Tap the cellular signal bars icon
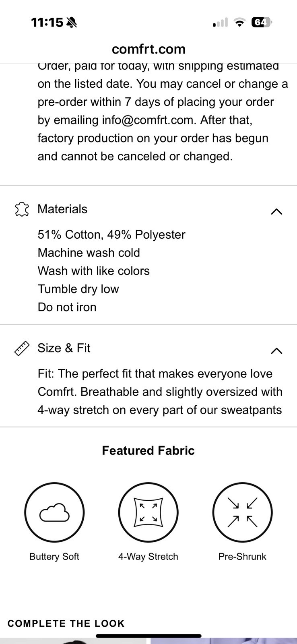Screen dimensions: 297x644 [x=220, y=23]
